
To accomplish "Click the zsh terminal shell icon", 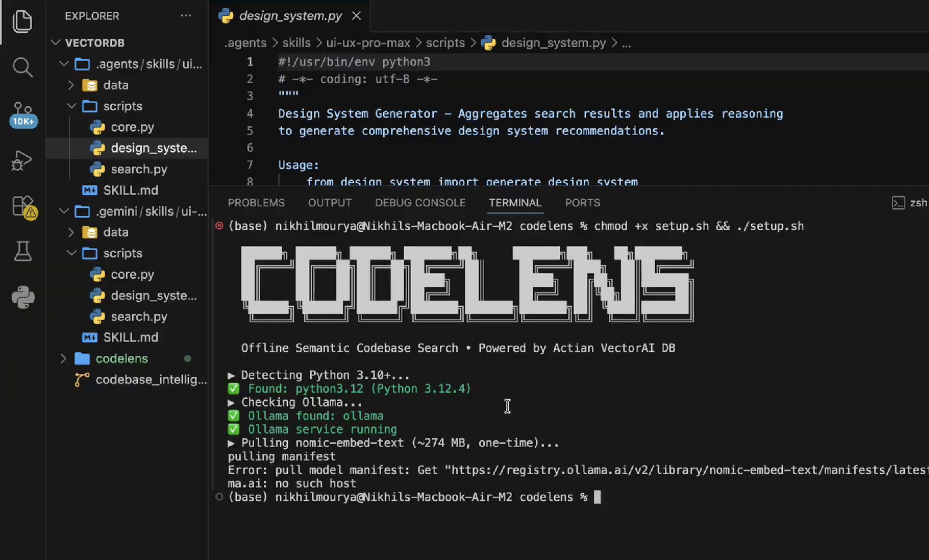I will click(x=898, y=203).
